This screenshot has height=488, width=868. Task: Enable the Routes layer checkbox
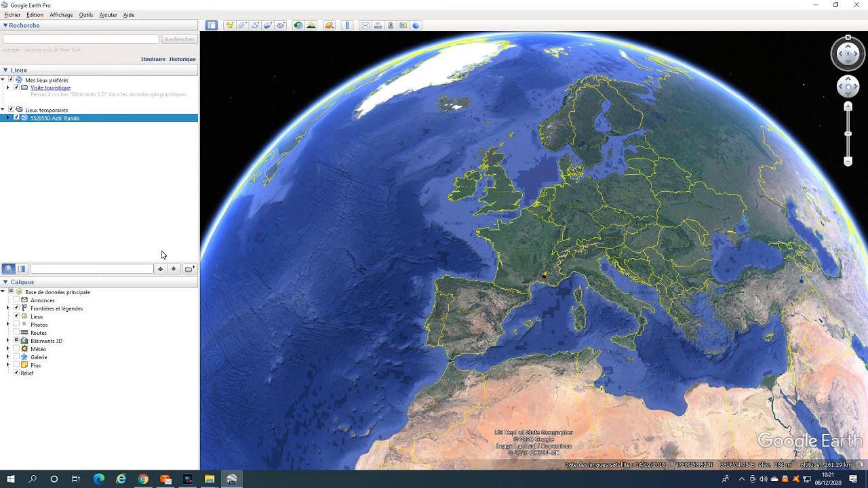[x=16, y=333]
